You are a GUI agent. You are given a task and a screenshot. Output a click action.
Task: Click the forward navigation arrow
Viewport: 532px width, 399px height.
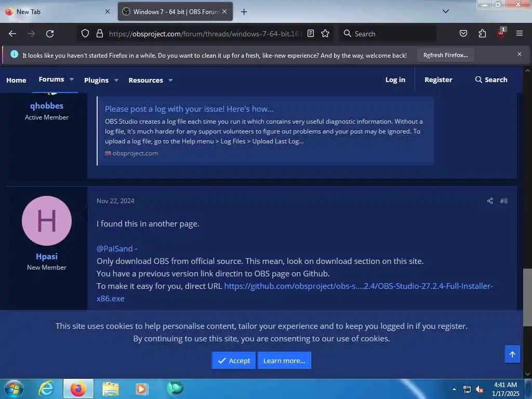[x=31, y=34]
